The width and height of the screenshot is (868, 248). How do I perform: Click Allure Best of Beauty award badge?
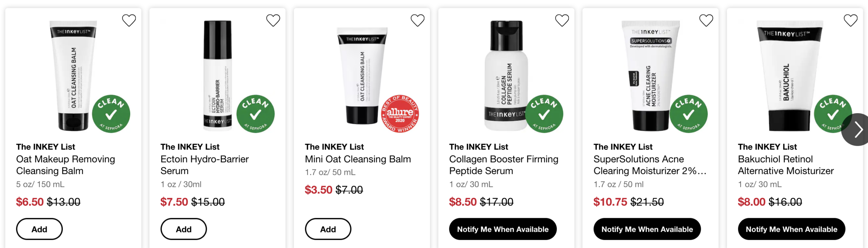pyautogui.click(x=400, y=114)
